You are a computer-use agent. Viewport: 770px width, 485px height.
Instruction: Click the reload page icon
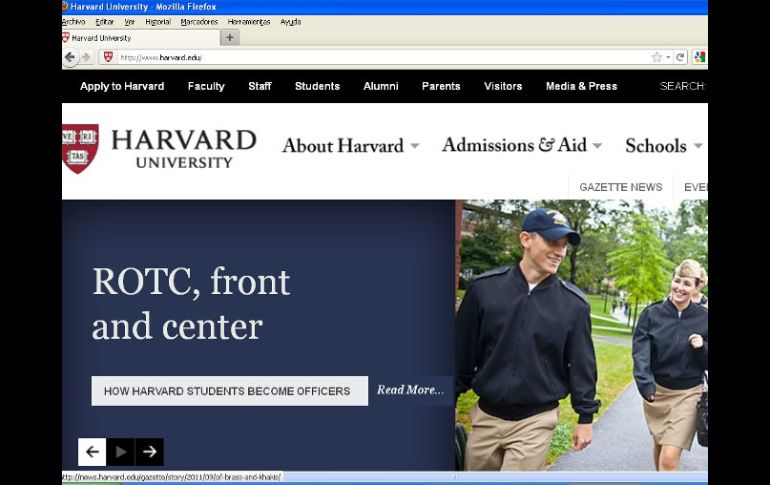pyautogui.click(x=680, y=57)
